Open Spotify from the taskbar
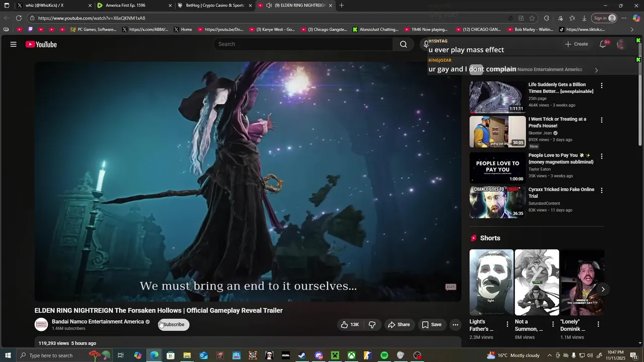This screenshot has height=362, width=644. pos(384,355)
